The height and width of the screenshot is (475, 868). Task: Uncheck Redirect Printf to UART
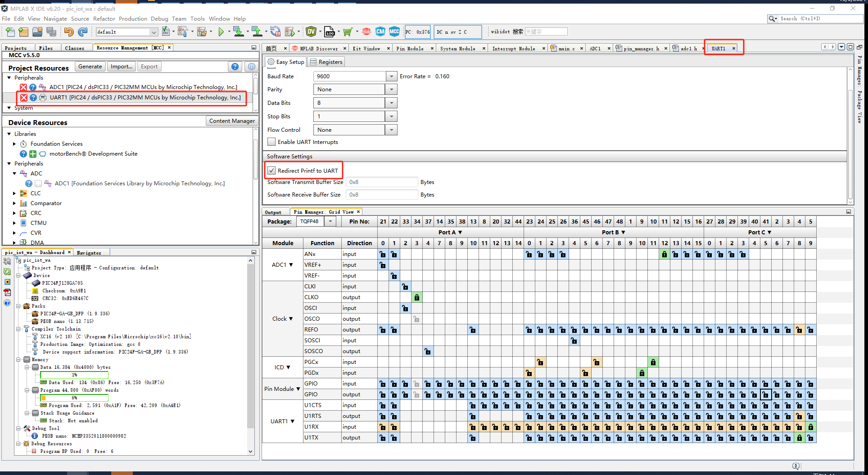271,171
